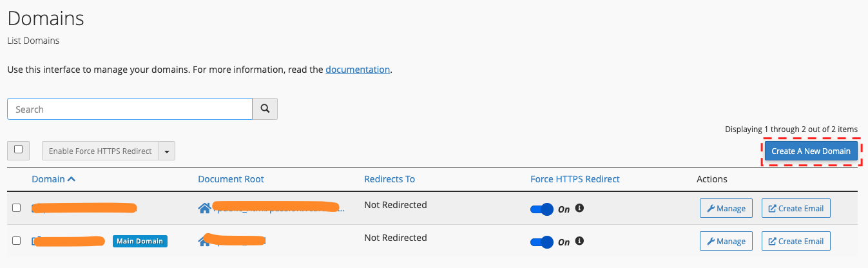Click info icon beside second row HTTPS toggle
This screenshot has height=268, width=868.
[579, 241]
